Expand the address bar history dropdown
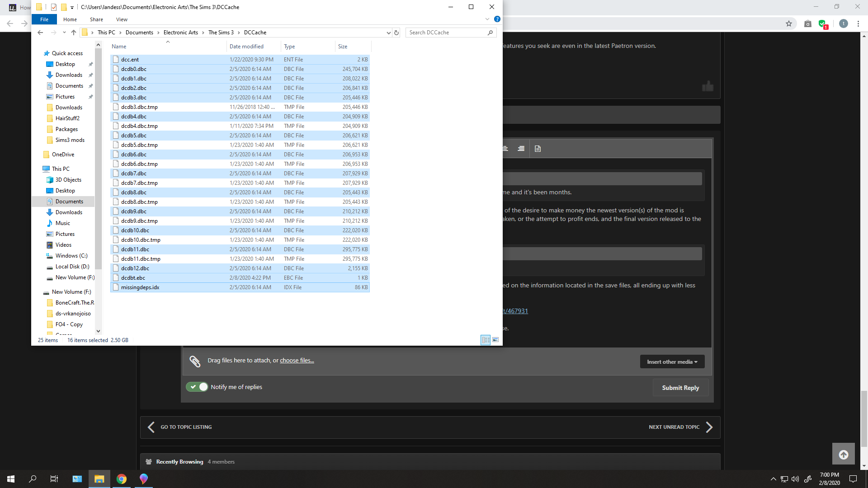Screen dimensions: 868x488 pyautogui.click(x=388, y=33)
